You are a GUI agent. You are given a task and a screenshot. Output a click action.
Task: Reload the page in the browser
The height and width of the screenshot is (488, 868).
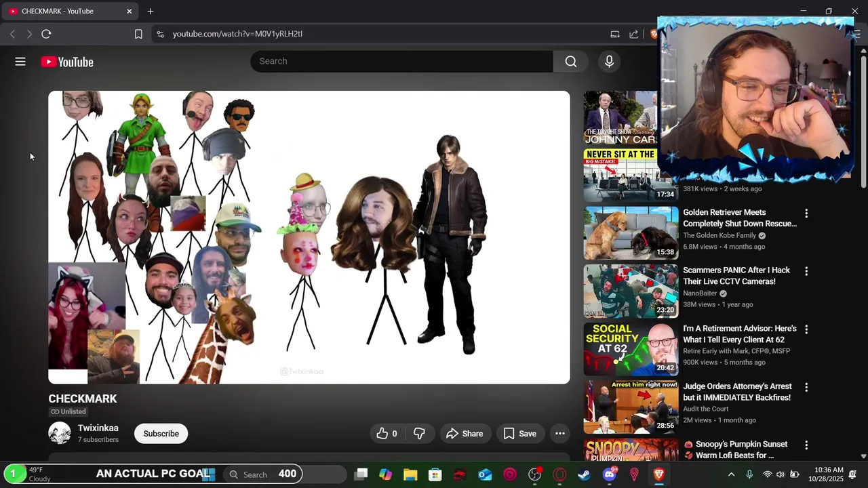pos(46,34)
